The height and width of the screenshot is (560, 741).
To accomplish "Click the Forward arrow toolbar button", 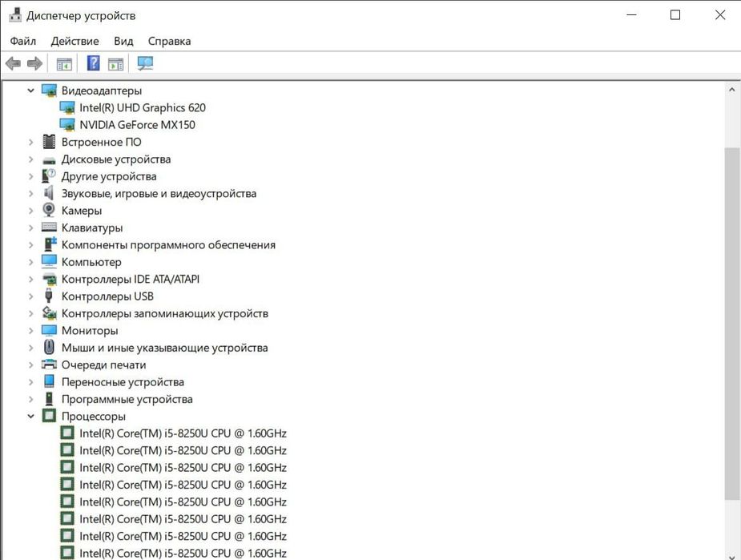I will point(34,63).
